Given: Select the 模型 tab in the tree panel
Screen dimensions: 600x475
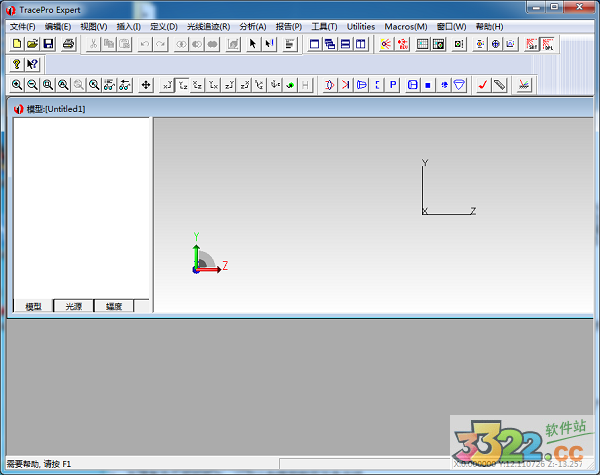Looking at the screenshot, I should tap(33, 306).
